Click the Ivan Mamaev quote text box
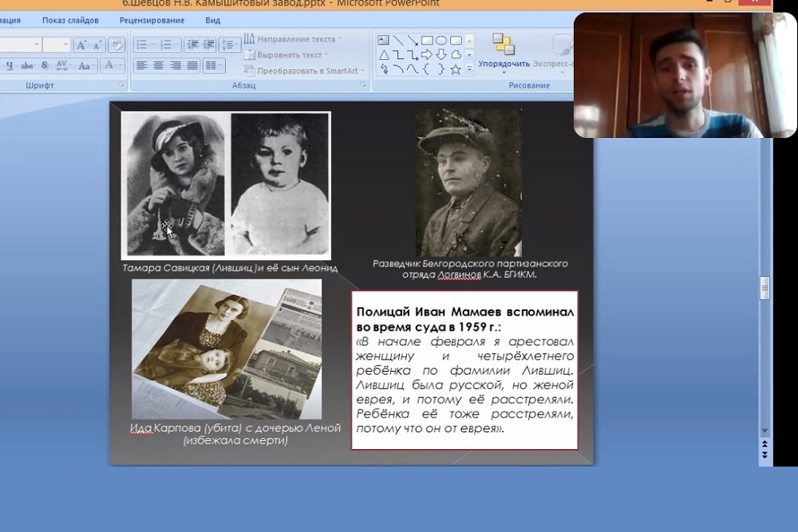This screenshot has width=798, height=532. (464, 369)
